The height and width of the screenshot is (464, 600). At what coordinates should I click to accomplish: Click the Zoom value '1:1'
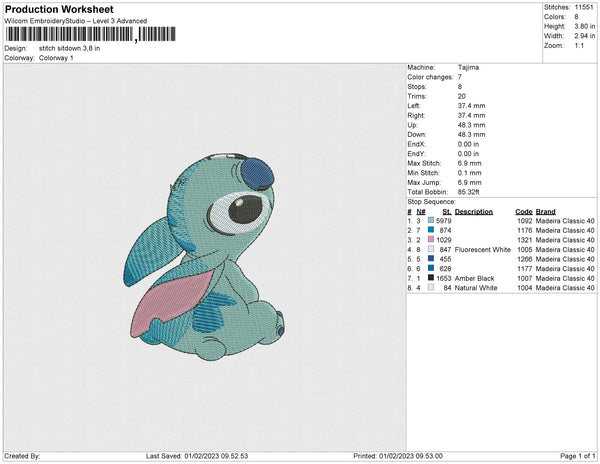coord(579,46)
